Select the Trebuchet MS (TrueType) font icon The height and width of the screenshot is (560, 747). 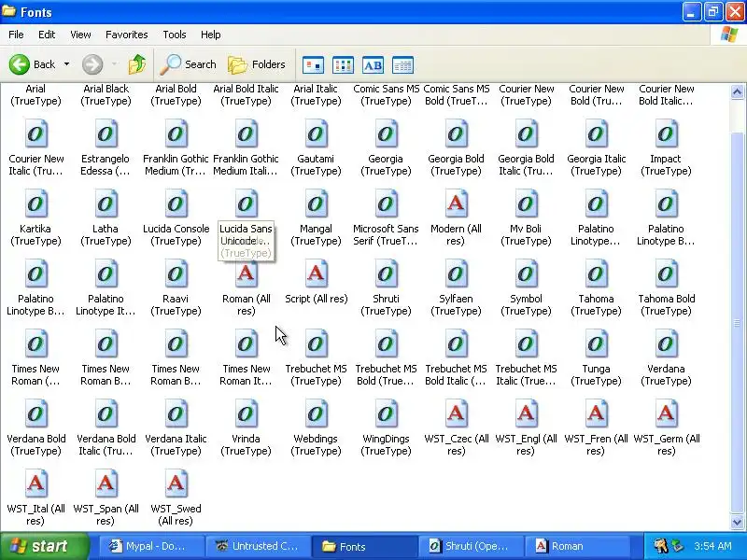tap(316, 343)
